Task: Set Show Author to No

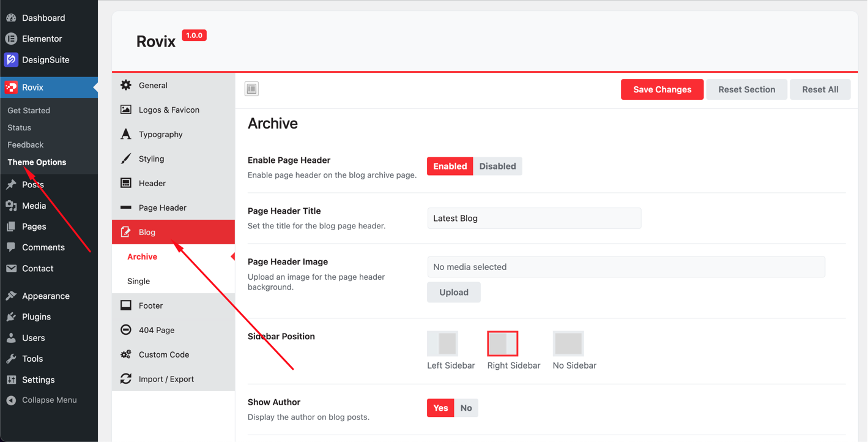Action: (x=466, y=408)
